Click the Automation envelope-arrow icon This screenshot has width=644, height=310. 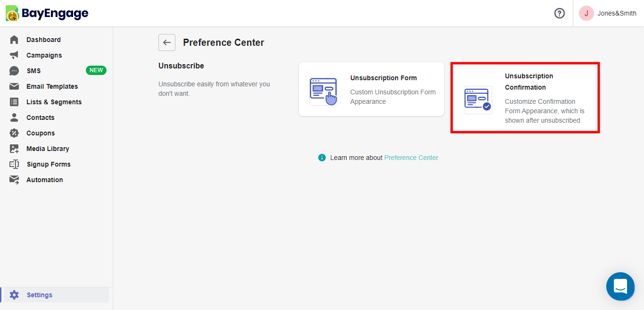coord(14,180)
